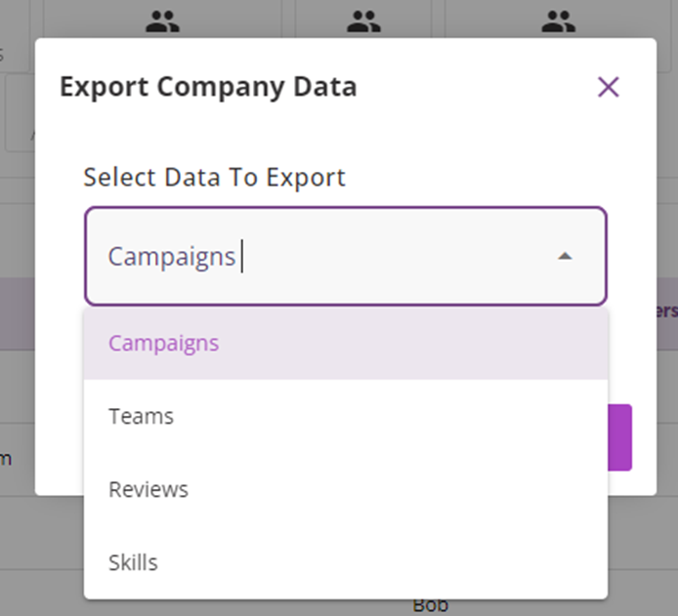The width and height of the screenshot is (678, 616).
Task: Click empty dialog space beside the title
Action: [x=469, y=88]
